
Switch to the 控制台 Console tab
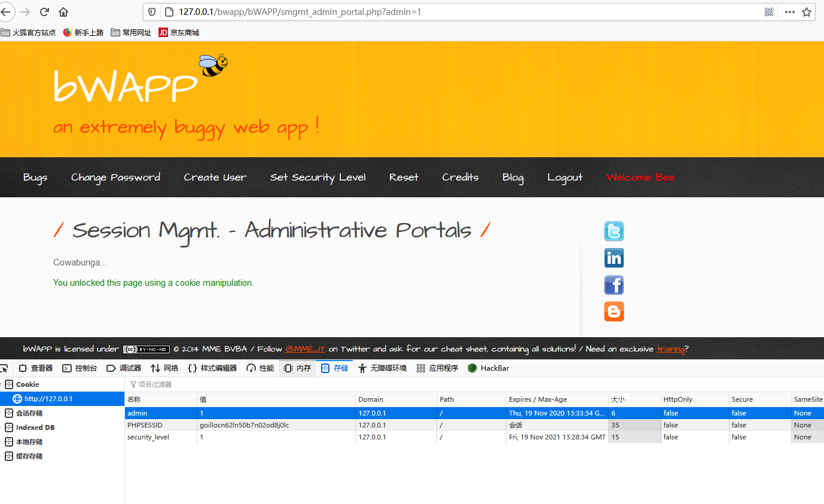(80, 368)
